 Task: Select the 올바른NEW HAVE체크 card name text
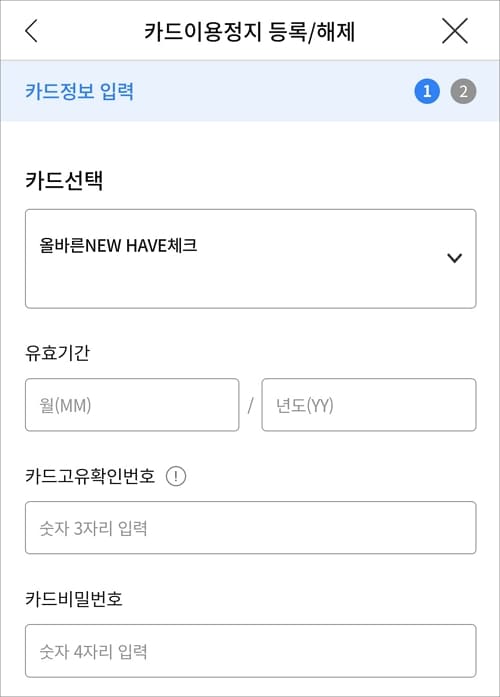click(118, 245)
